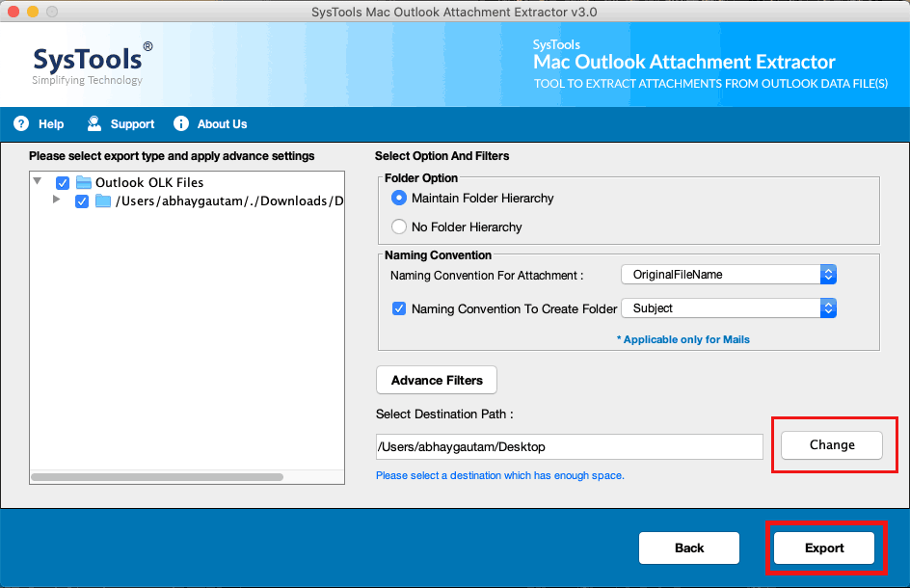
Task: Uncheck the /Users/abhaygautam/./Downloads folder checkbox
Action: pyautogui.click(x=82, y=201)
